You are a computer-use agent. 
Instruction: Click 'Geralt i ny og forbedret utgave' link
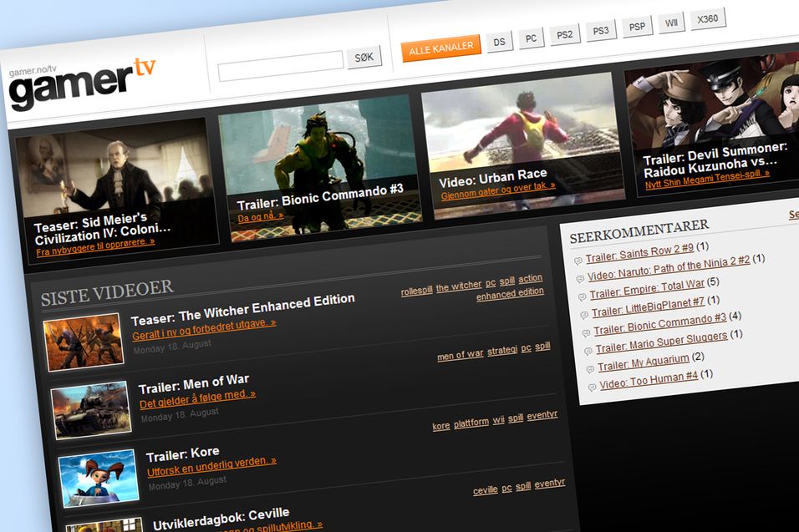tap(204, 329)
